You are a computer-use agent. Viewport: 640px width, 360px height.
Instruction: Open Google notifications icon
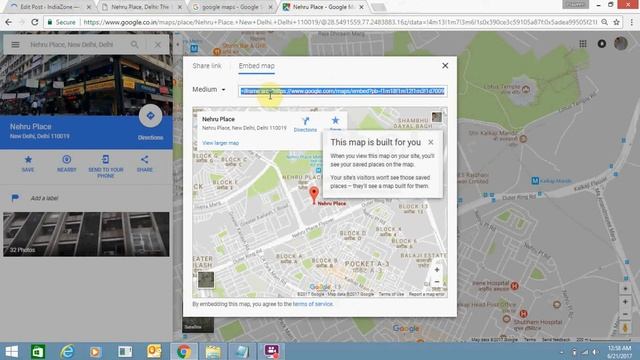[x=602, y=44]
